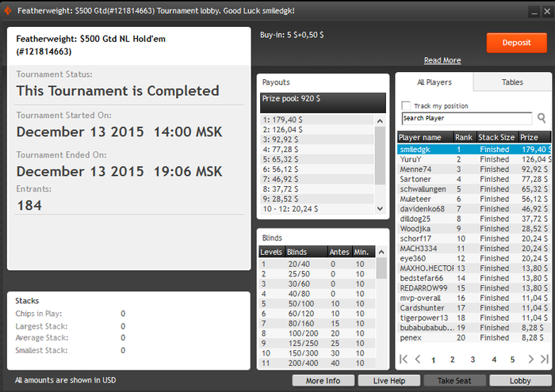Click blinds level 1 row 20/40
This screenshot has width=555, height=392.
(x=317, y=264)
